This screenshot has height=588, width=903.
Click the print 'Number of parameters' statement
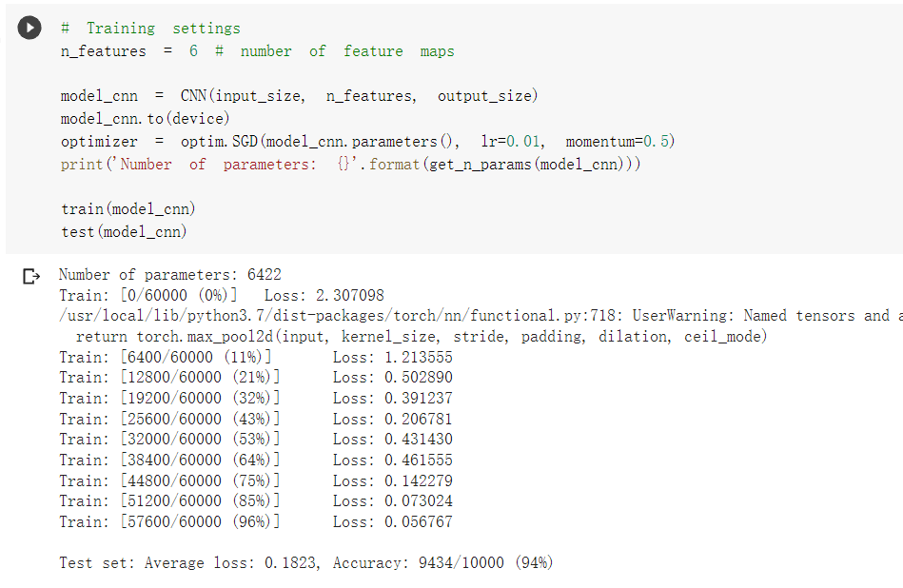click(x=350, y=165)
